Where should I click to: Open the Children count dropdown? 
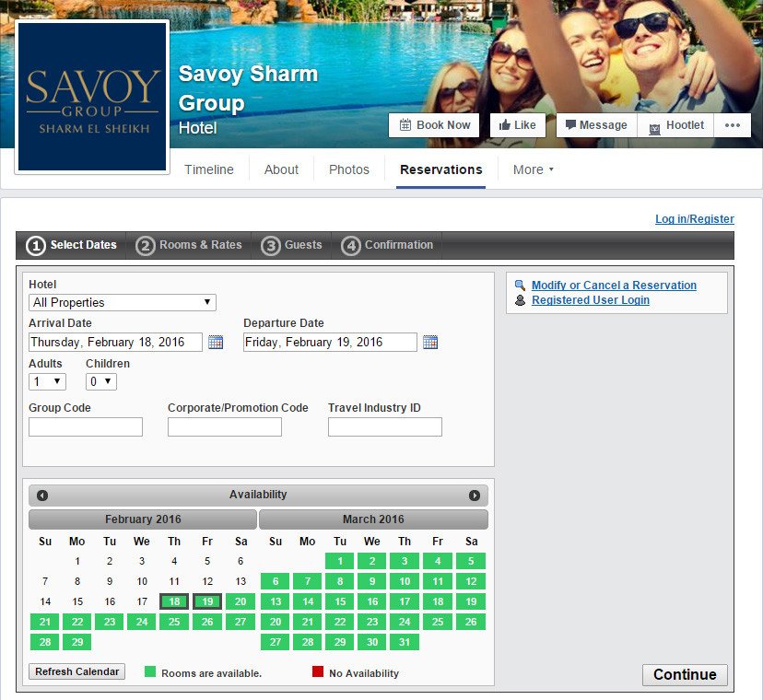101,381
